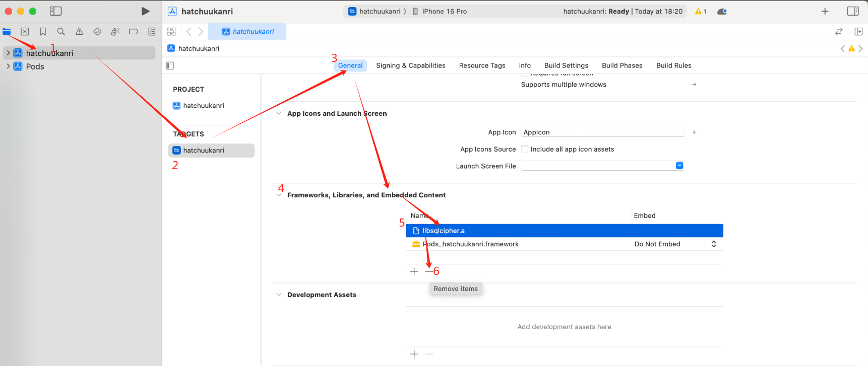
Task: Expand the Pods project in the navigator
Action: (8, 66)
